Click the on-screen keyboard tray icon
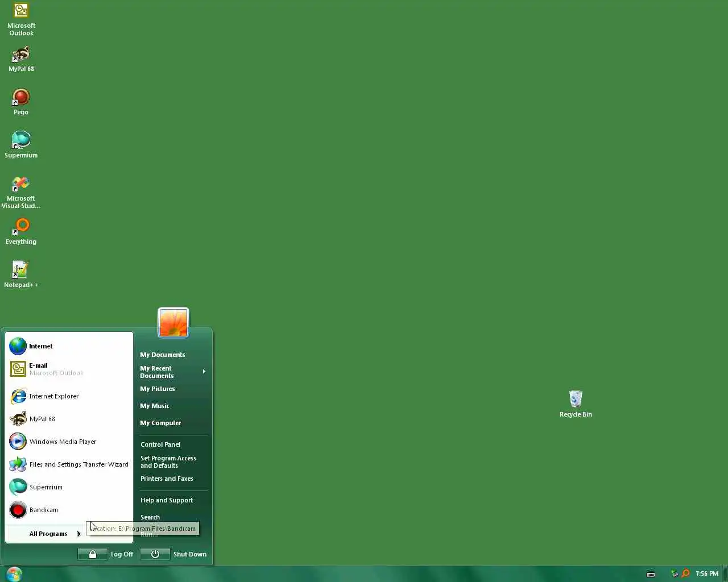Image resolution: width=728 pixels, height=582 pixels. pyautogui.click(x=651, y=574)
